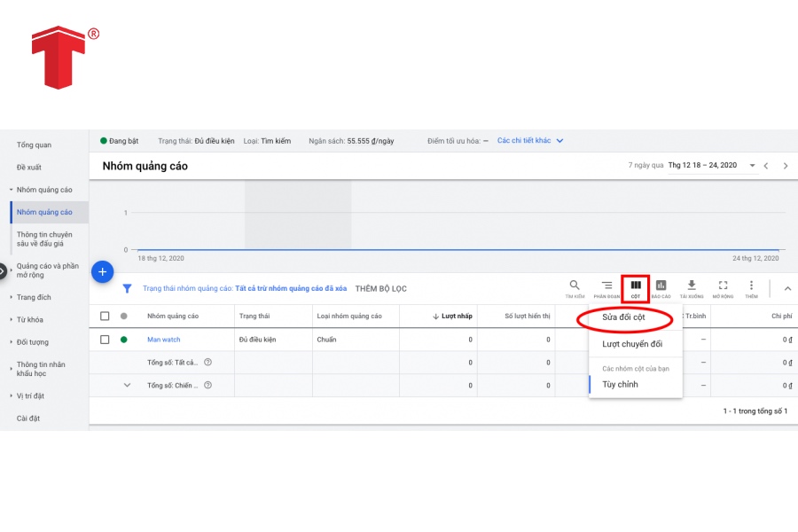Sort by Nhóm quảng cáo column header
Screen dimensions: 798x532
(x=173, y=317)
